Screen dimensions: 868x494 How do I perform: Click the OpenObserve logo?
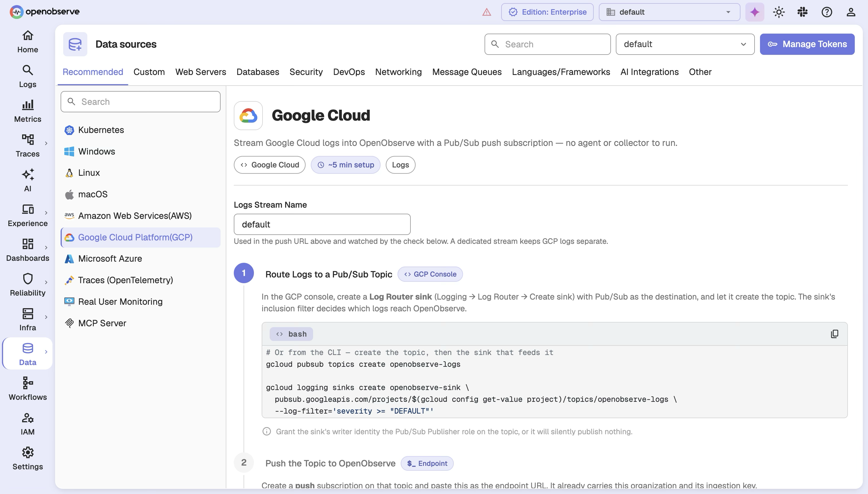click(45, 12)
